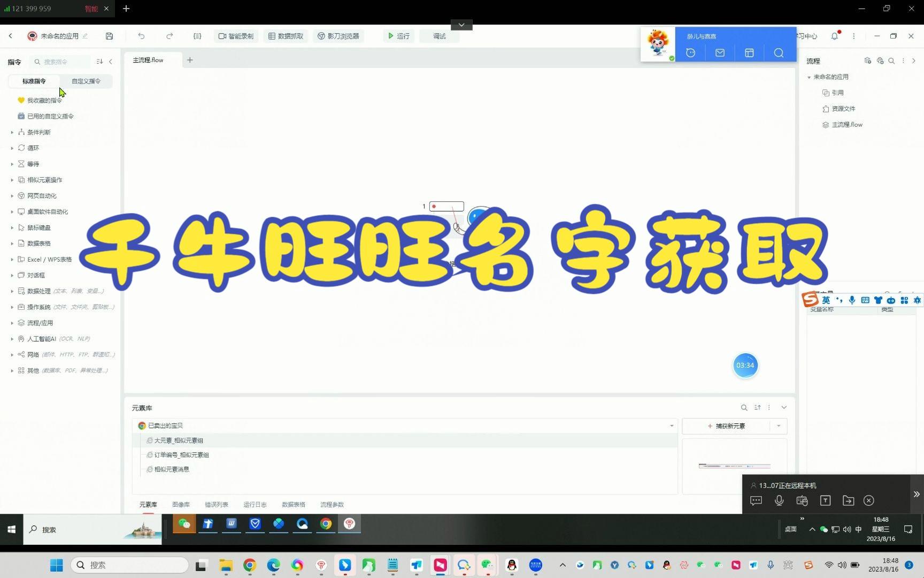Click the 调试 debug button
924x578 pixels.
click(x=440, y=36)
